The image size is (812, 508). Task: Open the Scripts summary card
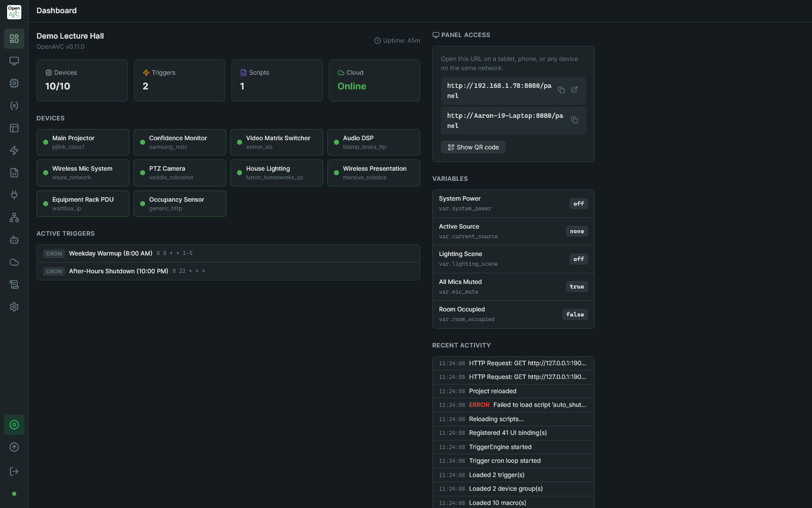tap(277, 80)
